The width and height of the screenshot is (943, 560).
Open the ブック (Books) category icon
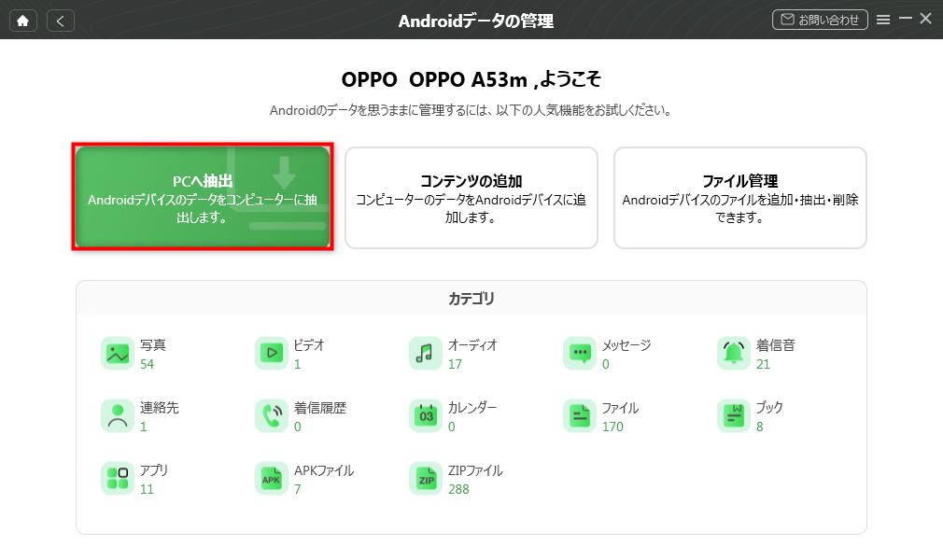pos(733,416)
